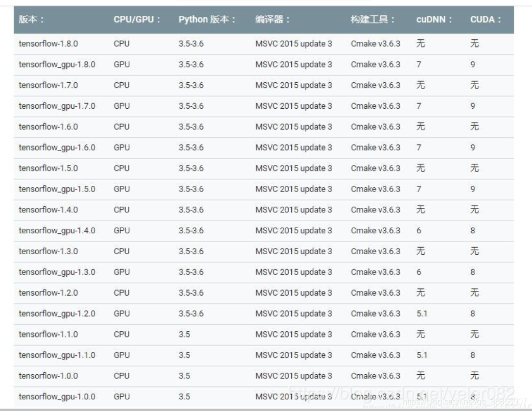Screen dimensions: 532x411
Task: Click the Python version 3.5-3.6 for tensorflow-1.2.0
Action: click(x=190, y=294)
